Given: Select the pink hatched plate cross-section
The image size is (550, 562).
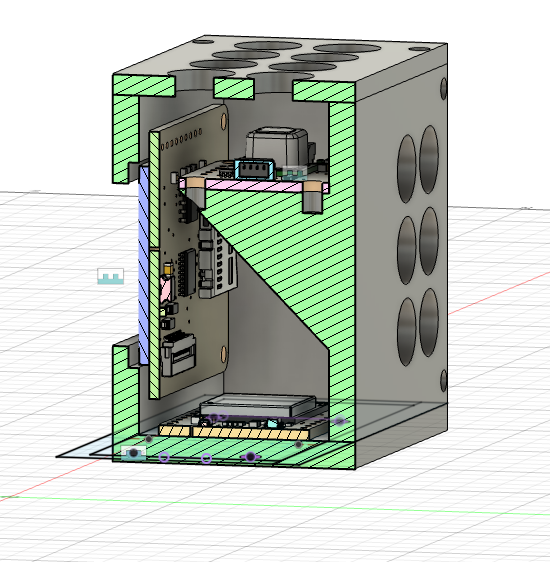Looking at the screenshot, I should pyautogui.click(x=254, y=186).
